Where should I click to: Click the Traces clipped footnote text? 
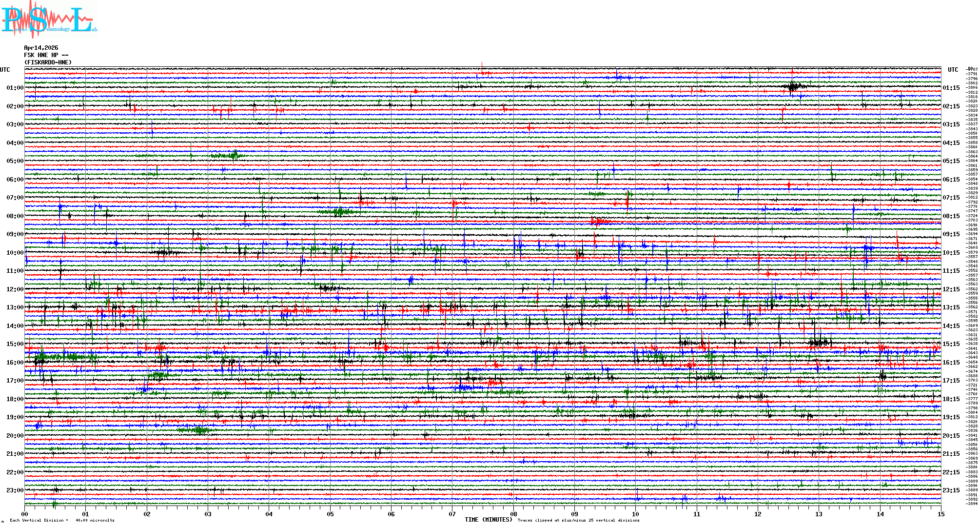578,520
